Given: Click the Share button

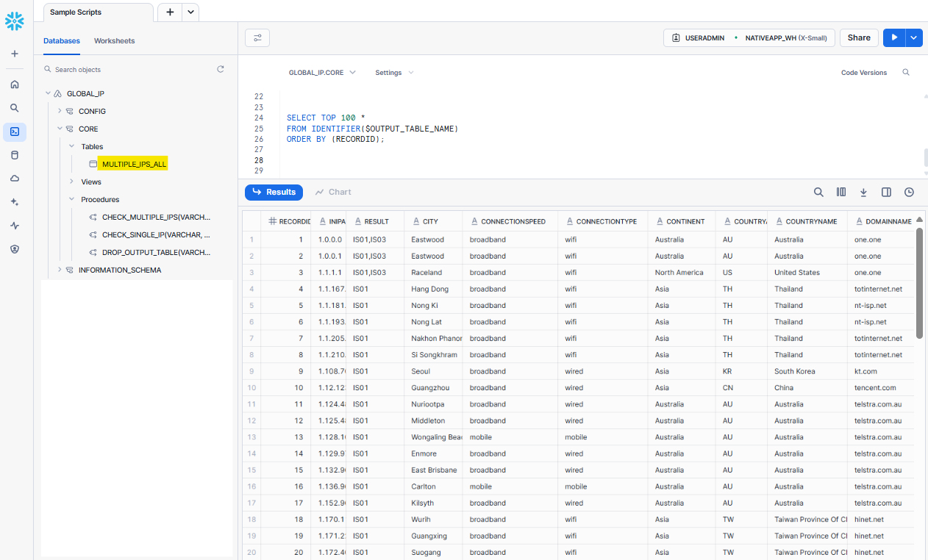Looking at the screenshot, I should (859, 37).
